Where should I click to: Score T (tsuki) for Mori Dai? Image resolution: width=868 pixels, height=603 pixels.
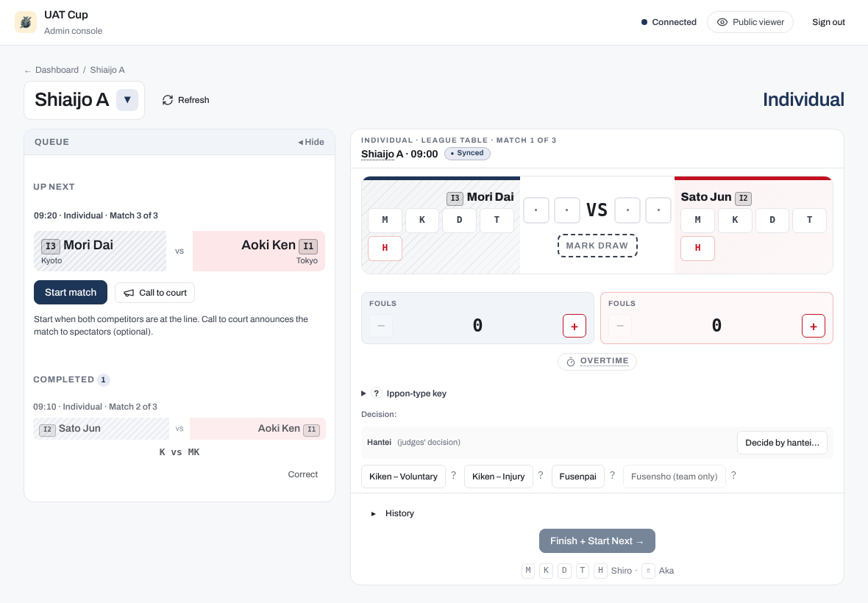click(497, 220)
